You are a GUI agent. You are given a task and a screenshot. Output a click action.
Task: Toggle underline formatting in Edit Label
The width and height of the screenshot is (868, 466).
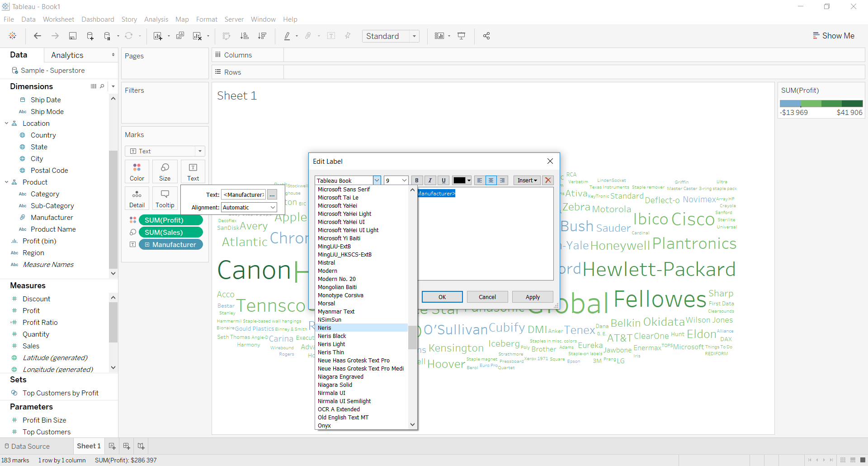tap(443, 180)
